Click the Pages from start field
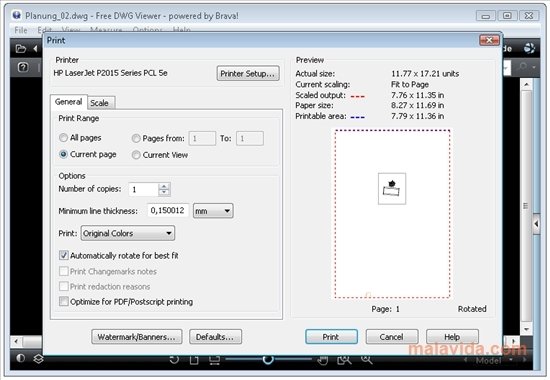 coord(202,138)
